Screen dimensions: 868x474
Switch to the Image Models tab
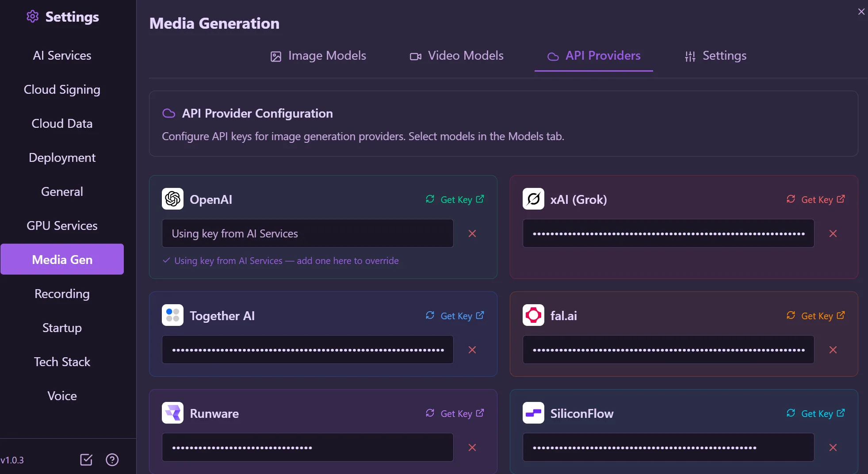click(318, 56)
